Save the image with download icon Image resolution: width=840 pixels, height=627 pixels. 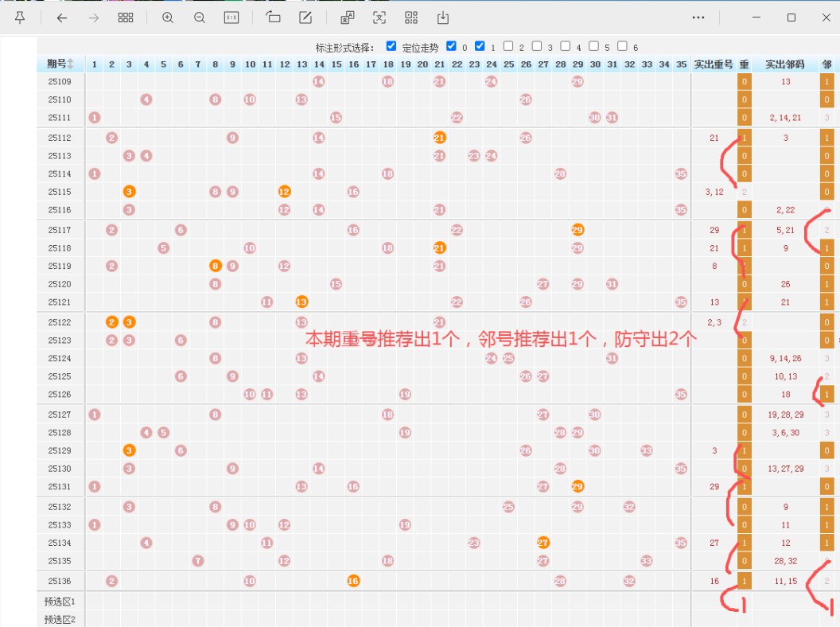tap(443, 18)
